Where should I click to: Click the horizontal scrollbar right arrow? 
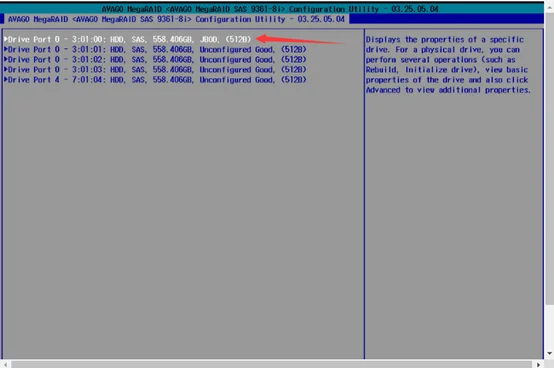[538, 364]
